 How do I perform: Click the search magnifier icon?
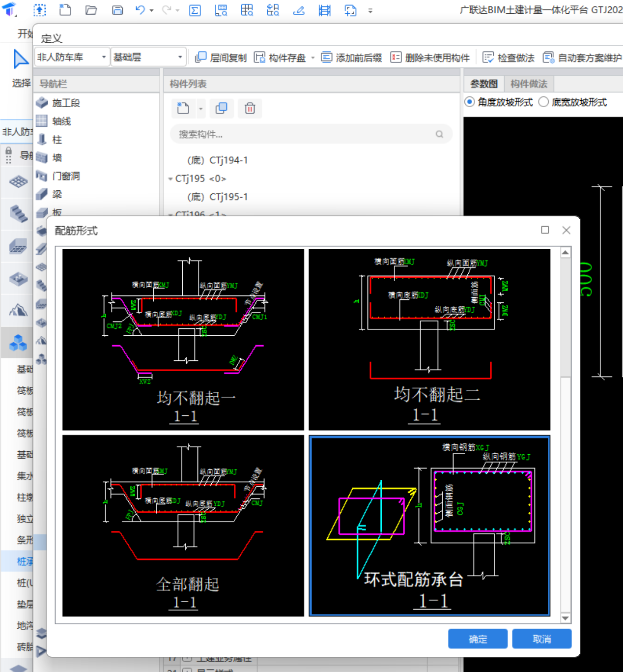pos(439,134)
